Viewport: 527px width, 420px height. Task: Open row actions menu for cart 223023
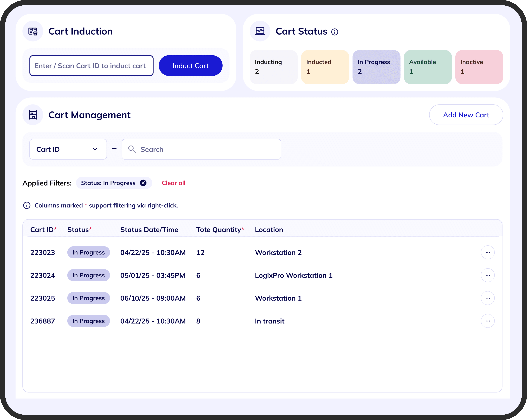488,252
